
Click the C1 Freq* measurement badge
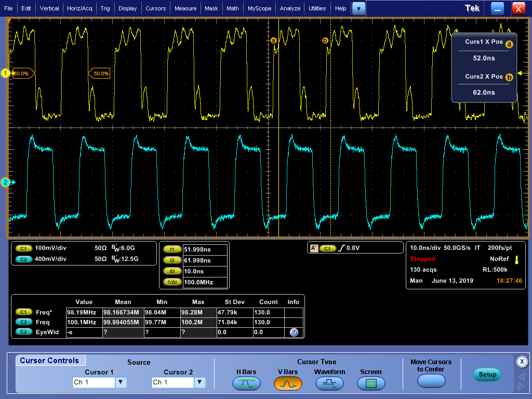click(23, 312)
